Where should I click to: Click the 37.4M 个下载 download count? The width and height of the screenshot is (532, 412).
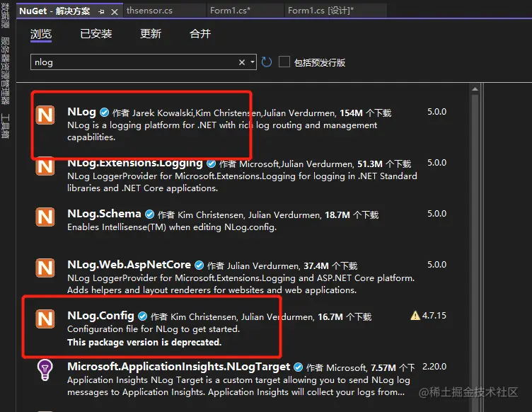[330, 265]
